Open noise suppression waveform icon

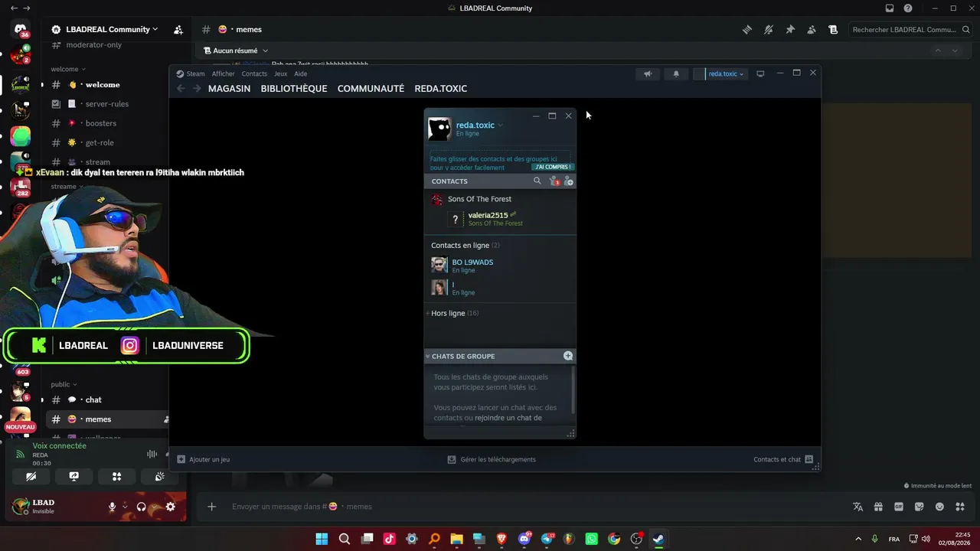click(152, 454)
